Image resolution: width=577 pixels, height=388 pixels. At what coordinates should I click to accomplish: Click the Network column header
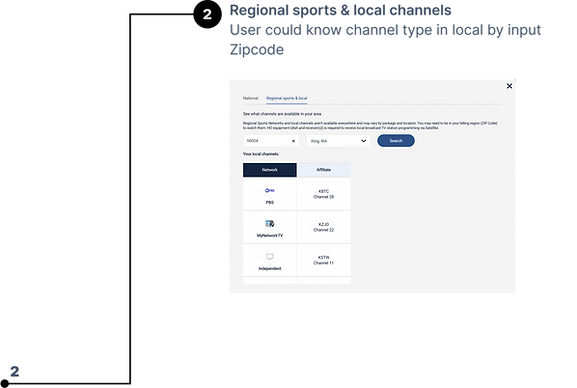click(270, 170)
